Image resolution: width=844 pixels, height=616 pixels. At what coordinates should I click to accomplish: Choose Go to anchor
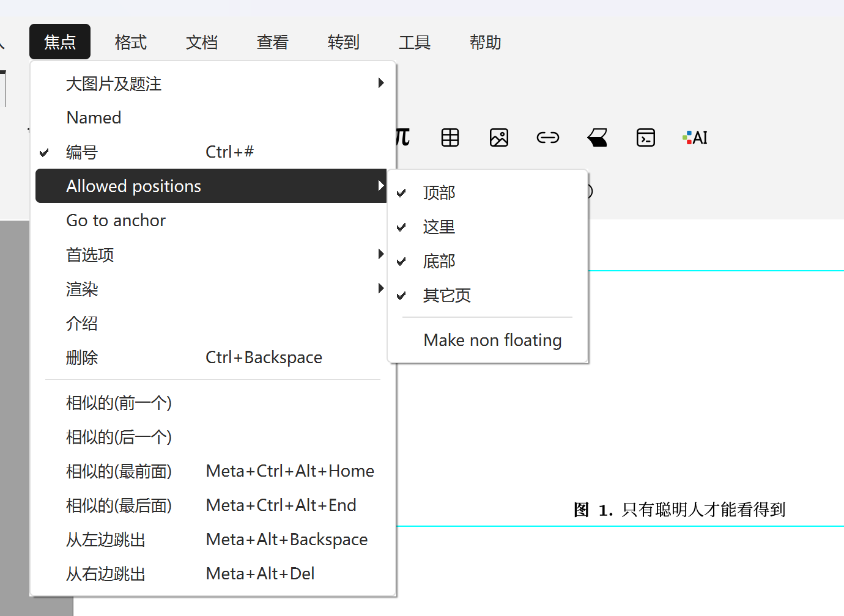(x=116, y=221)
